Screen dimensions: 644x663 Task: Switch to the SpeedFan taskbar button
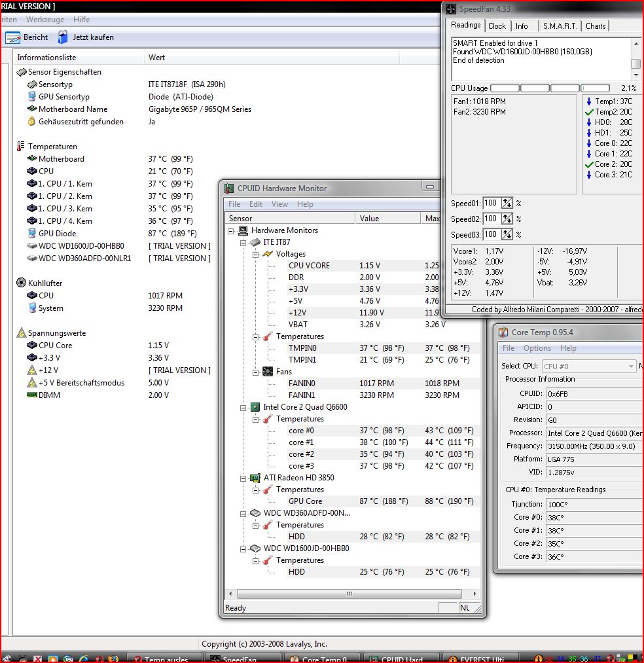coord(243,658)
